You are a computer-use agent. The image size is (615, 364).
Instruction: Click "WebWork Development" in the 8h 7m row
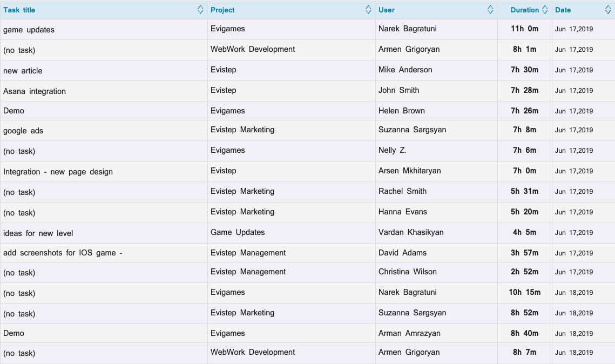coord(253,353)
